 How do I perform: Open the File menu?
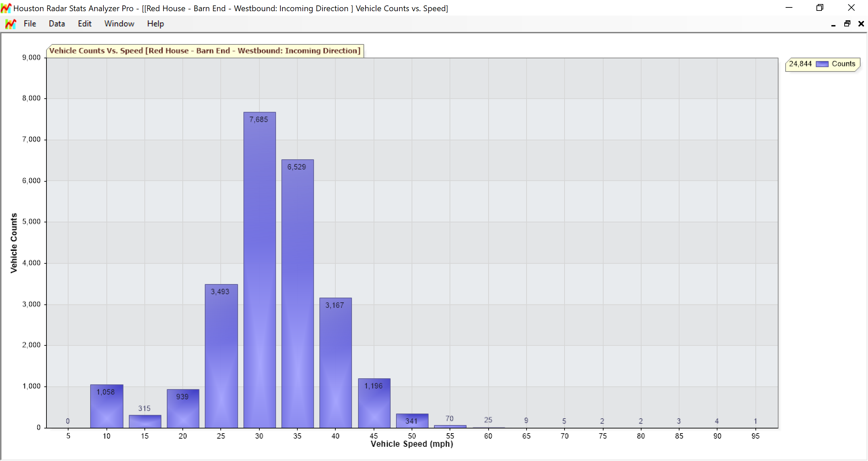coord(30,24)
